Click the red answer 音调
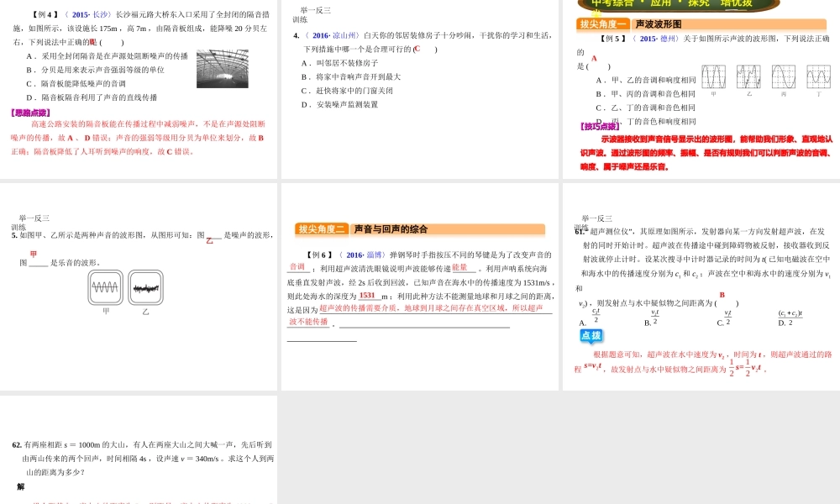840x504 pixels. point(297,267)
